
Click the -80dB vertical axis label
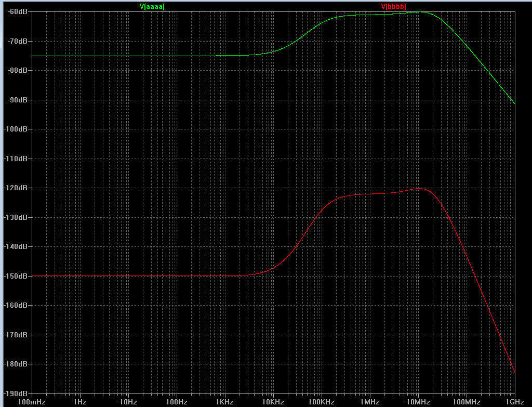18,71
